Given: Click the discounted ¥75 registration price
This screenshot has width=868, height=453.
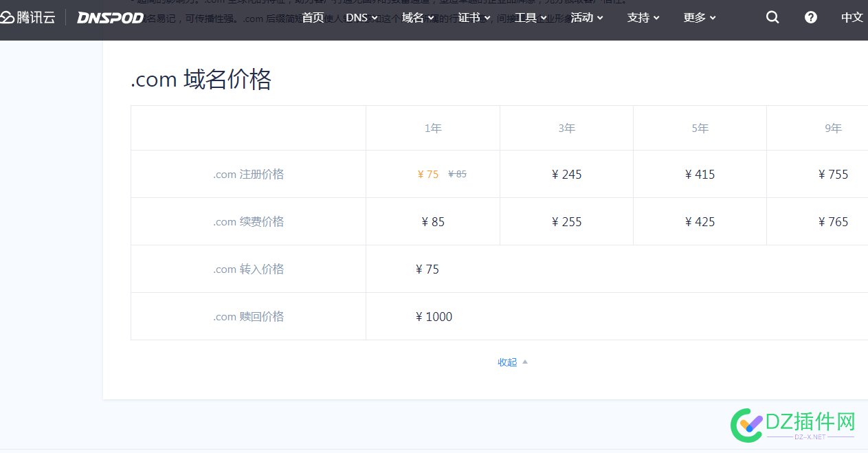Looking at the screenshot, I should [428, 175].
